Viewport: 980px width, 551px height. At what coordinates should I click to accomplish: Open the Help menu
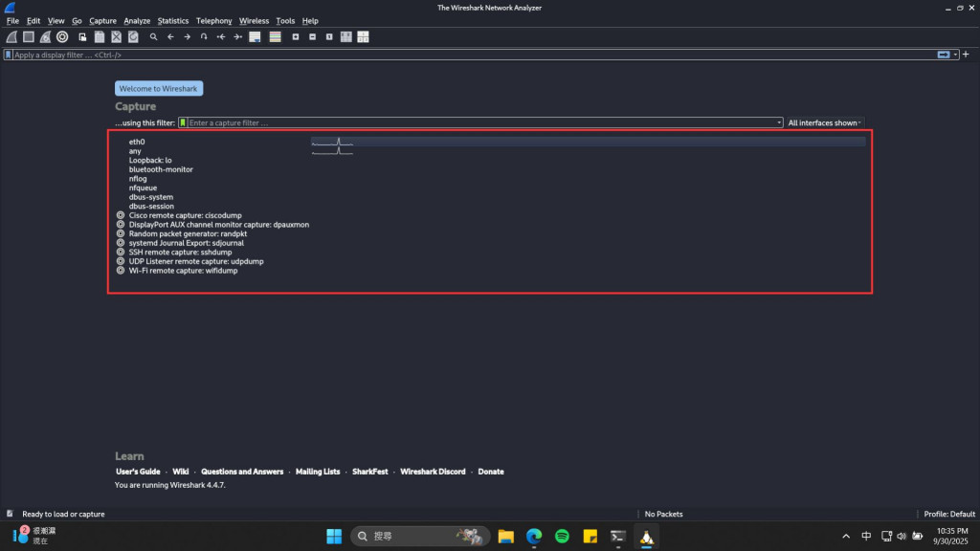click(x=310, y=21)
